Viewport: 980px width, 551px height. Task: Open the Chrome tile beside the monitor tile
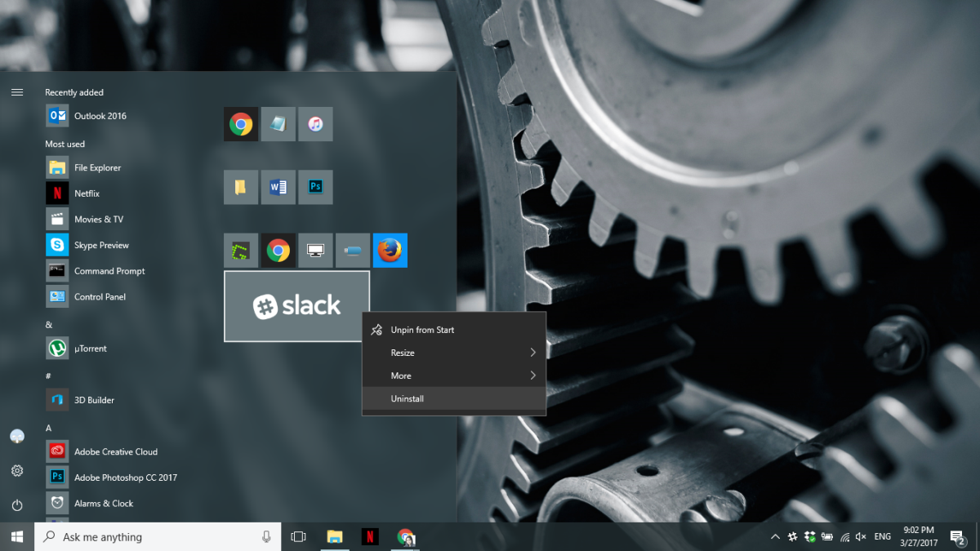(x=278, y=251)
